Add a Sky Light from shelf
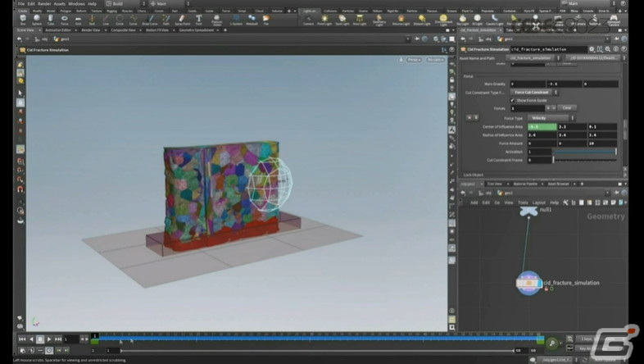Image resolution: width=644 pixels, height=364 pixels. [x=463, y=20]
